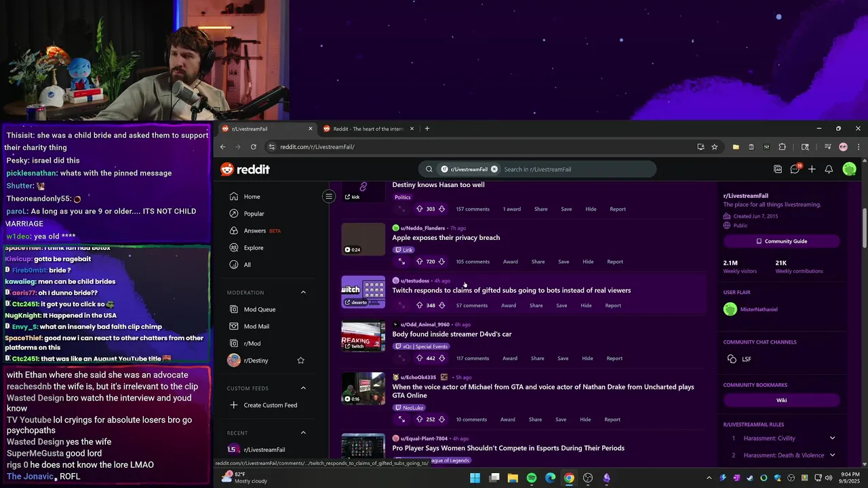
Task: Open a new Chrome tab
Action: 427,129
